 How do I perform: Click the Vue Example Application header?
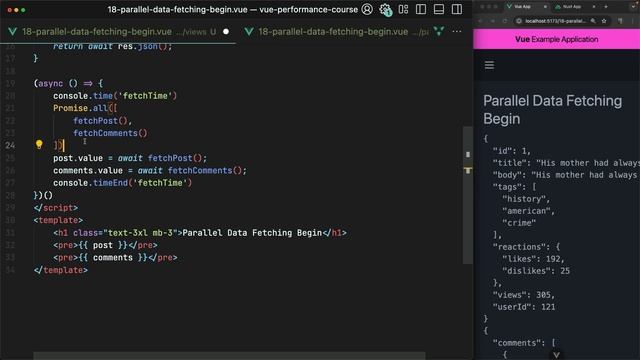(x=556, y=40)
